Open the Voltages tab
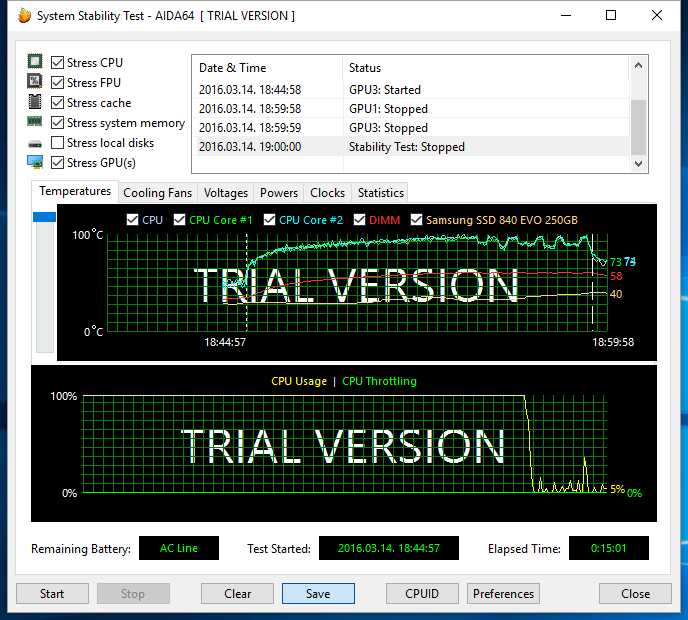Viewport: 688px width, 620px height. coord(226,193)
